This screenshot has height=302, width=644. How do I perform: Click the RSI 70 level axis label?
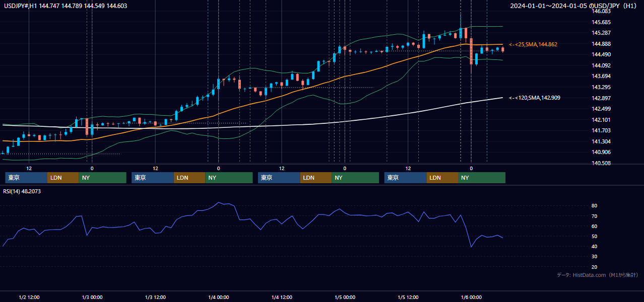tap(595, 216)
